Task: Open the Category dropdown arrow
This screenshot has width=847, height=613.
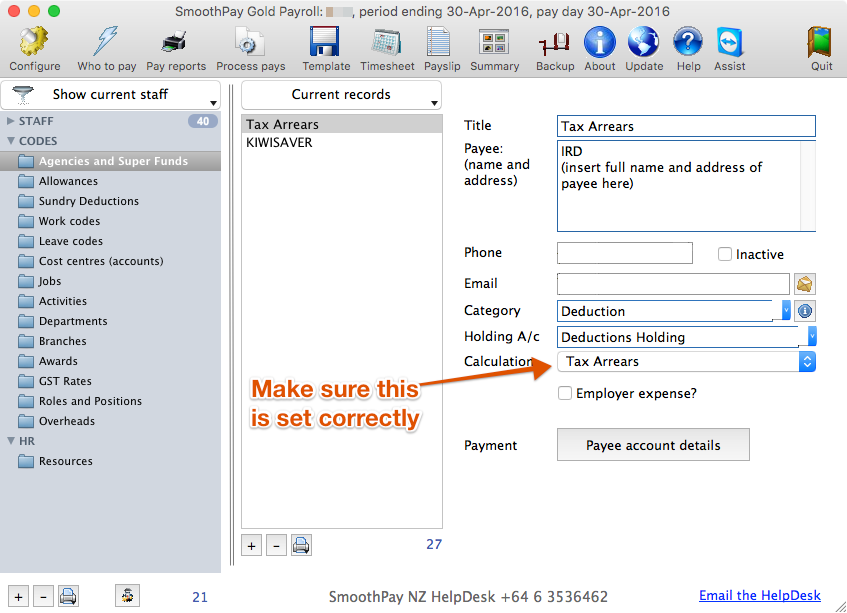Action: [x=786, y=311]
